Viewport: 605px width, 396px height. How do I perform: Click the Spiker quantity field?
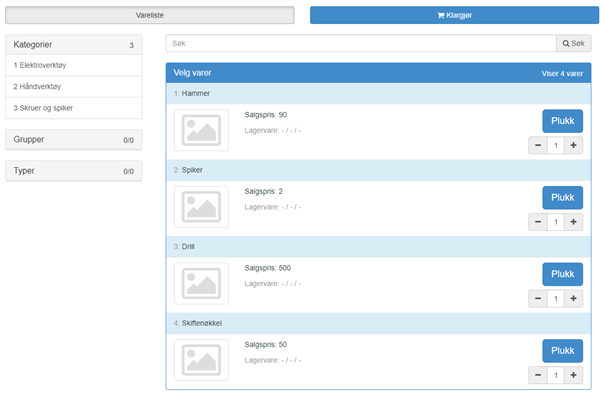pos(556,222)
